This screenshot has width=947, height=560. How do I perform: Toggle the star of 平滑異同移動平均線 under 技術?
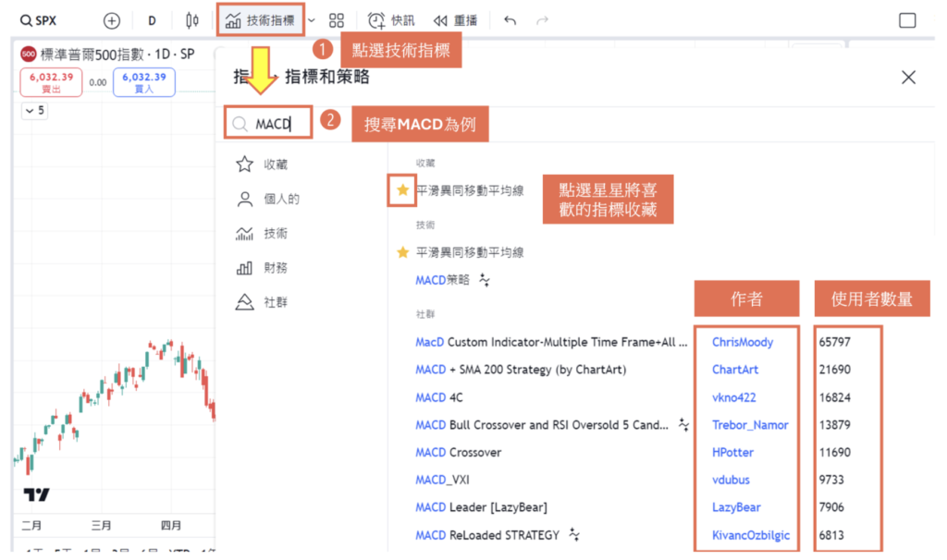click(402, 252)
